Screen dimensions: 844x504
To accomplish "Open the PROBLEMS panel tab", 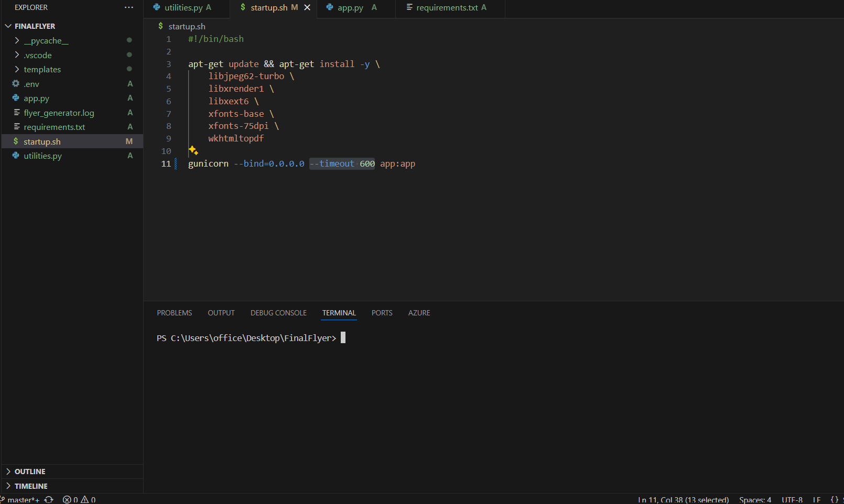I will tap(175, 313).
